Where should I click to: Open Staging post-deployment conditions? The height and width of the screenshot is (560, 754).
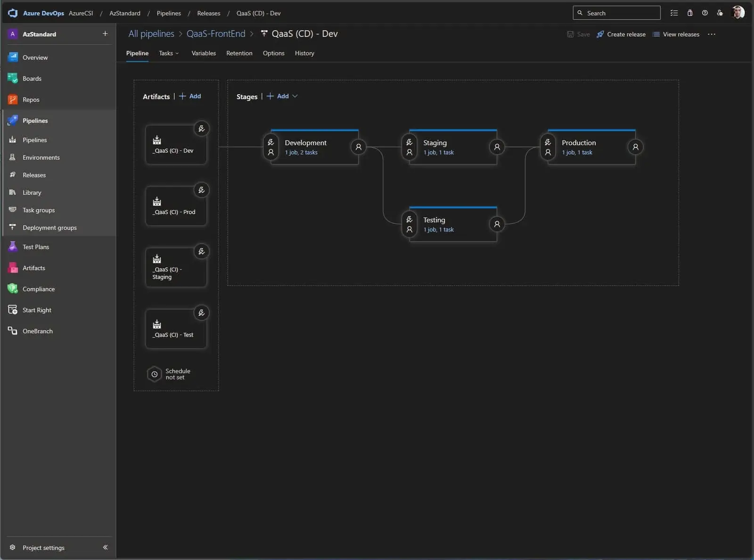(497, 147)
